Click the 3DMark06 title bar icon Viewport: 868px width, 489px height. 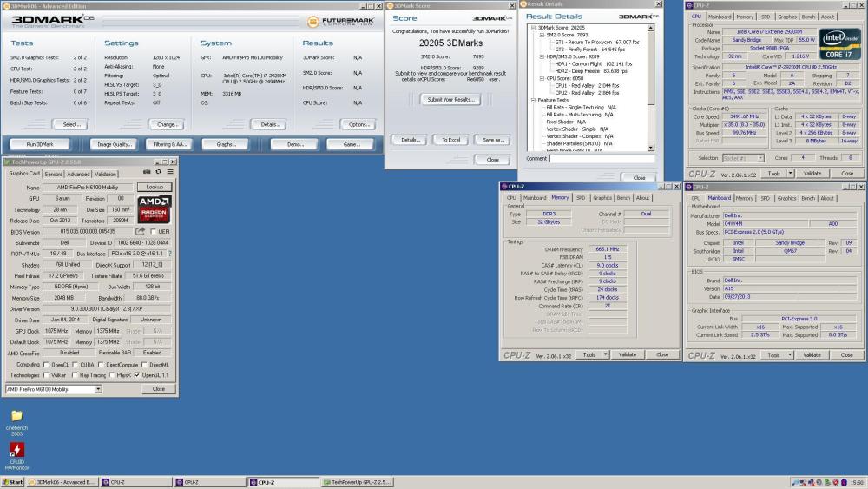tap(6, 6)
